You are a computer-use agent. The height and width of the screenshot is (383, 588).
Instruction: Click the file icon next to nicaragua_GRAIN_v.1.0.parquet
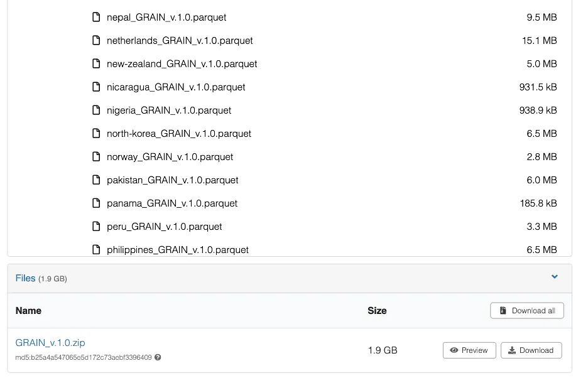(x=96, y=87)
